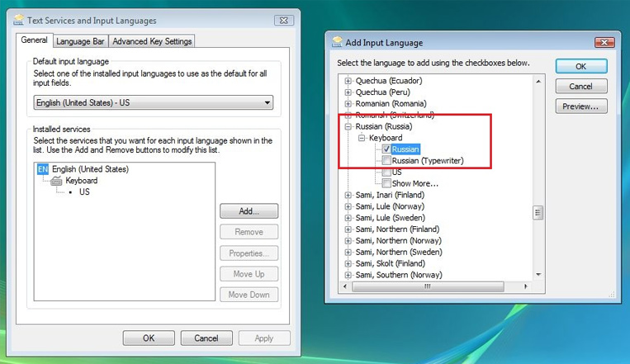The image size is (630, 364).
Task: Collapse the Keyboard node under Russian
Action: point(362,138)
